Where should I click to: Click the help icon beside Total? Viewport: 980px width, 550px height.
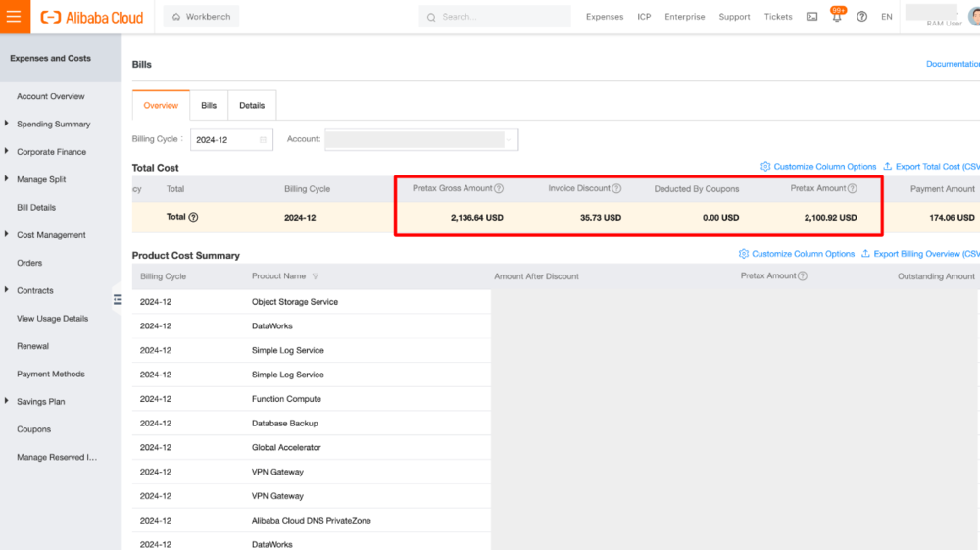[193, 217]
